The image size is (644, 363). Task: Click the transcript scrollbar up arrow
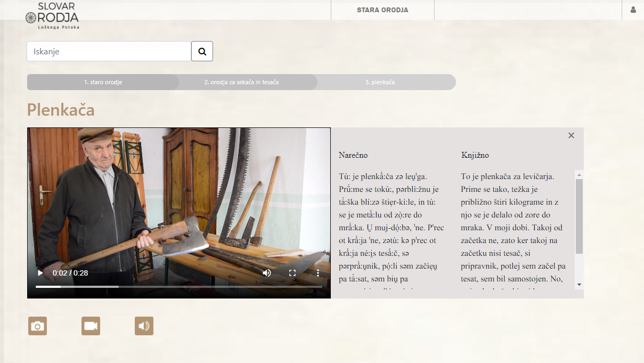(x=580, y=174)
